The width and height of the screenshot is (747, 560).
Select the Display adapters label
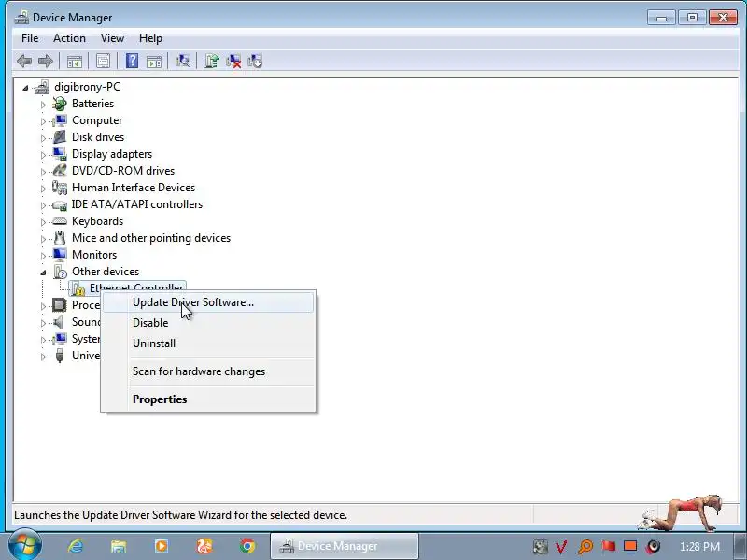[112, 154]
